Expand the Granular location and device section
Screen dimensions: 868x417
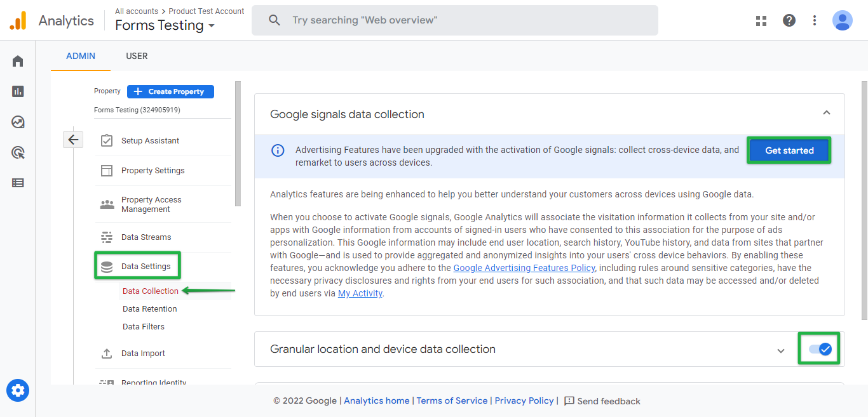point(781,350)
